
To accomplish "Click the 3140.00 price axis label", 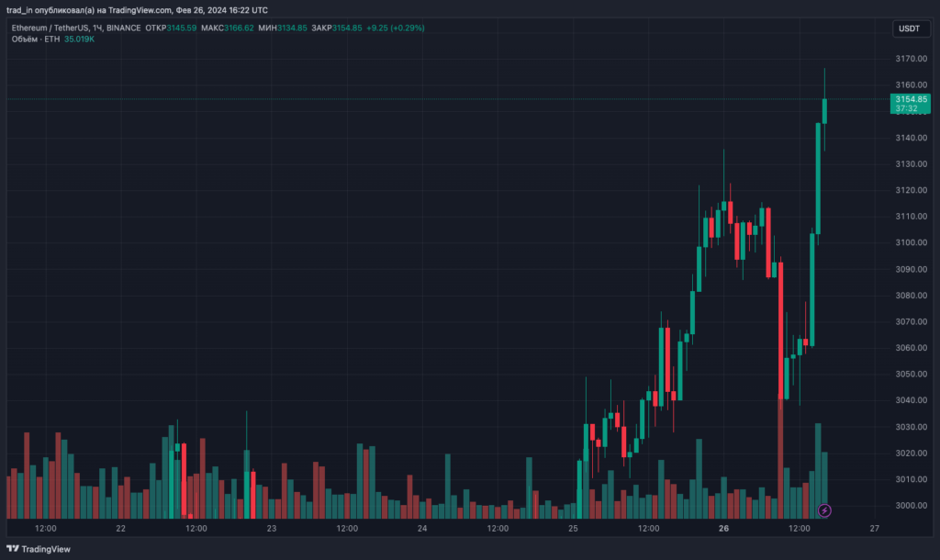I will tap(912, 138).
